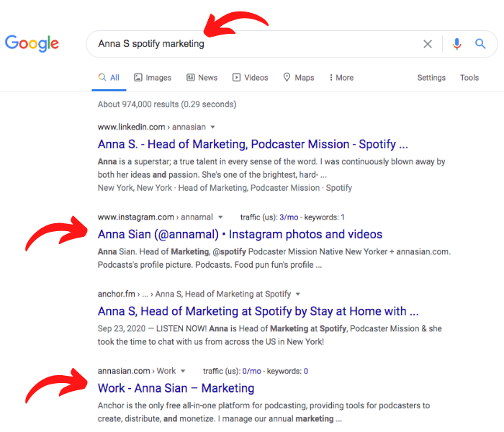Screen dimensions: 504x432
Task: Expand dropdown arrow beside instagram.com annamal
Action: pyautogui.click(x=220, y=217)
